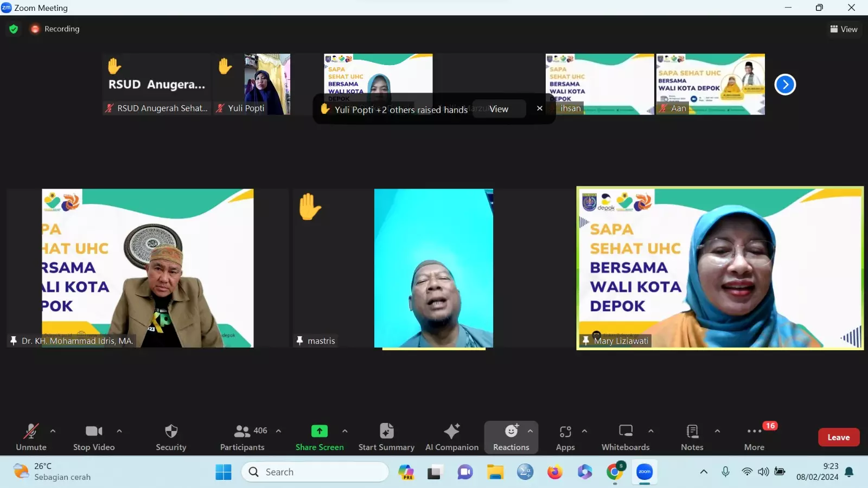
Task: Select Dr. KH. Mohammad Idris video tile
Action: (148, 268)
